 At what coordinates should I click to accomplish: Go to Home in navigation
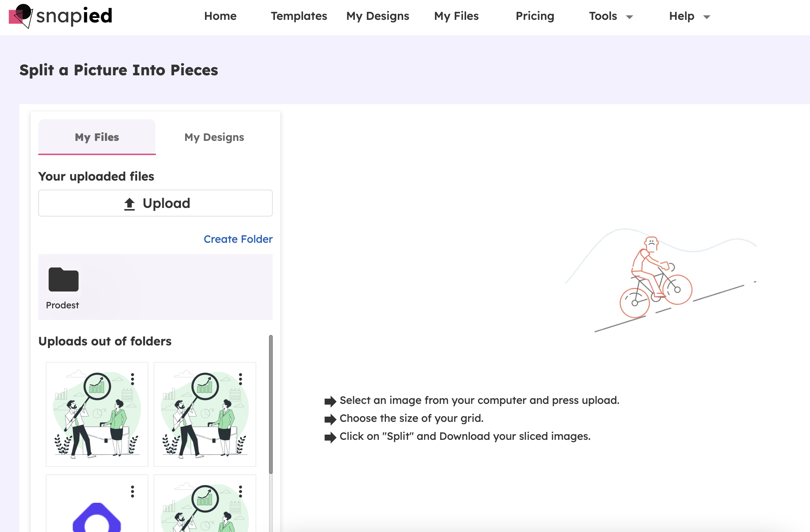220,16
